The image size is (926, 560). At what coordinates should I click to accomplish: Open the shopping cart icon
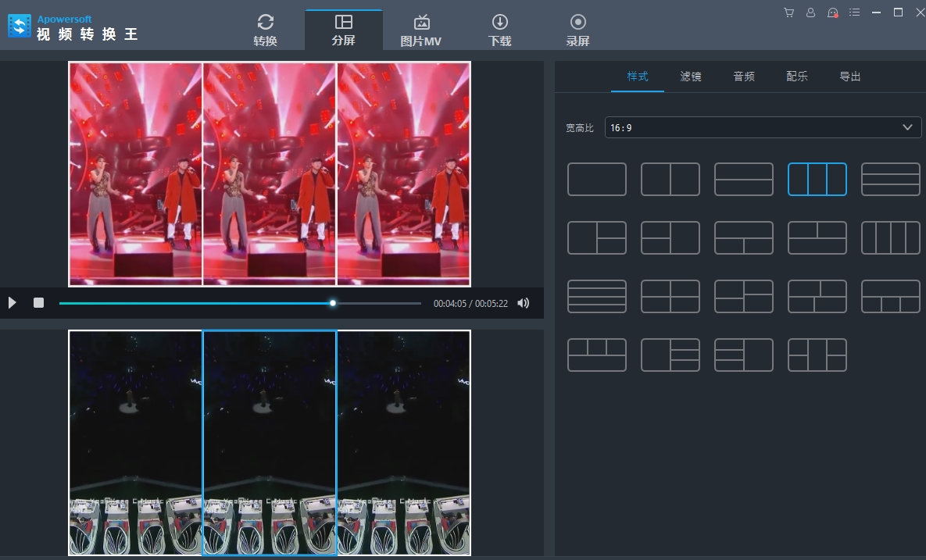[788, 12]
